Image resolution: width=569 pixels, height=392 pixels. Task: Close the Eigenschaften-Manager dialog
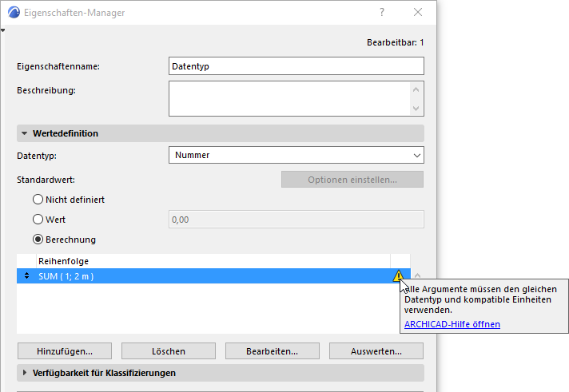(x=418, y=12)
